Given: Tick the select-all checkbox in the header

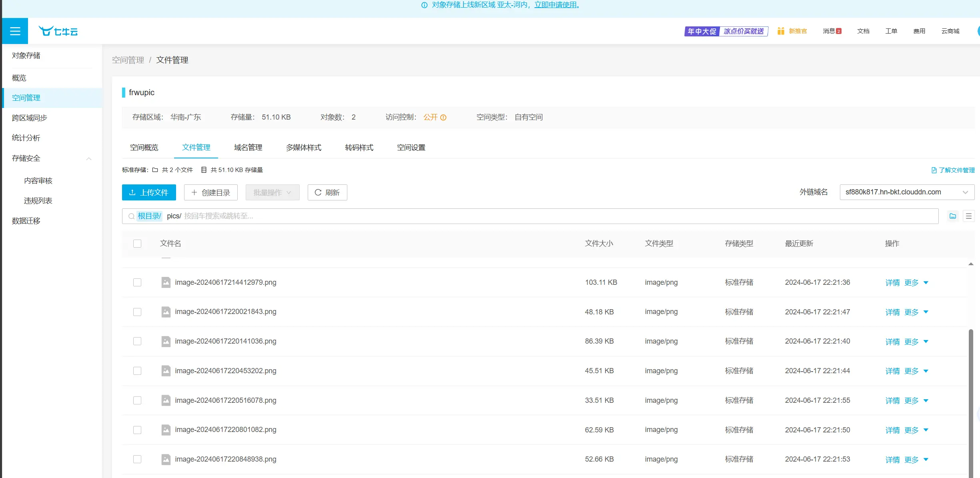Looking at the screenshot, I should coord(137,244).
